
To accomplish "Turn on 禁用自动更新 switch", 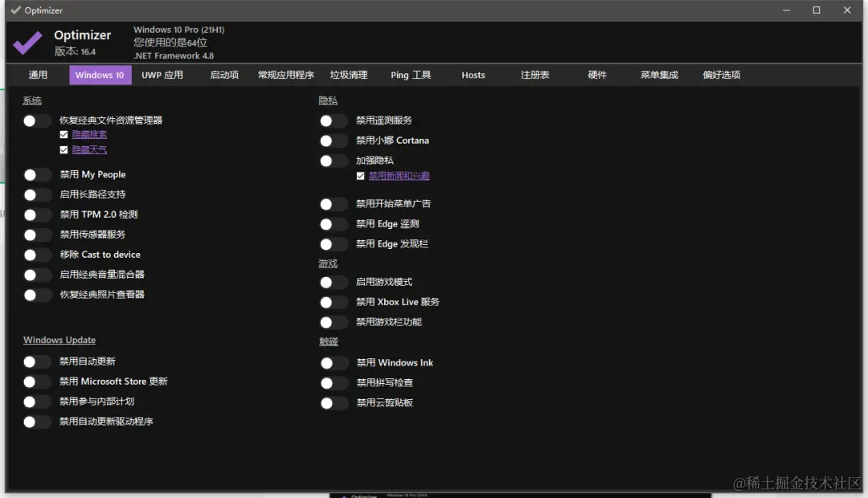I will [x=36, y=362].
